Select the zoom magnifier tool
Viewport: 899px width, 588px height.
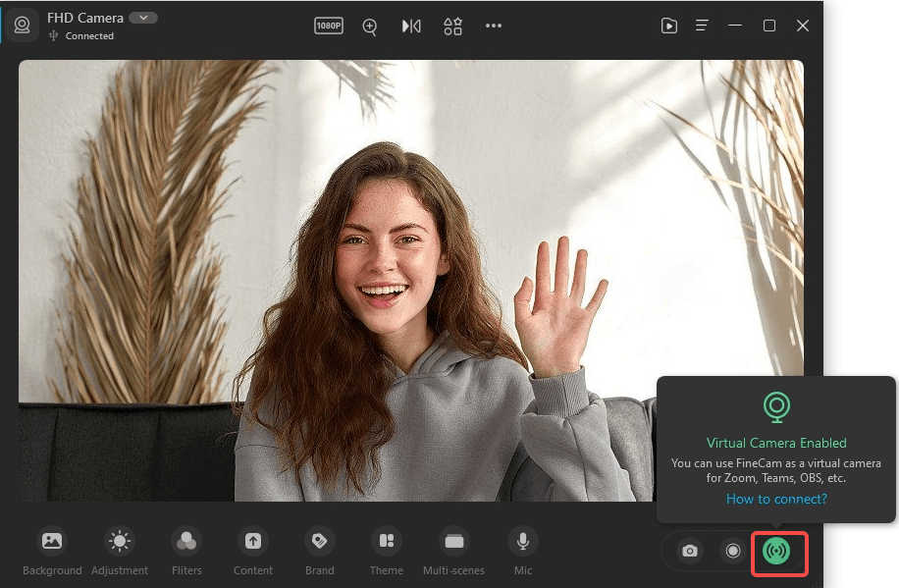(369, 27)
